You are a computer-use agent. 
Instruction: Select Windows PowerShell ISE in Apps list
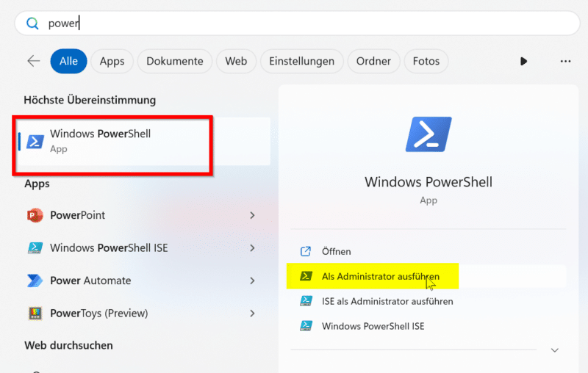coord(109,248)
